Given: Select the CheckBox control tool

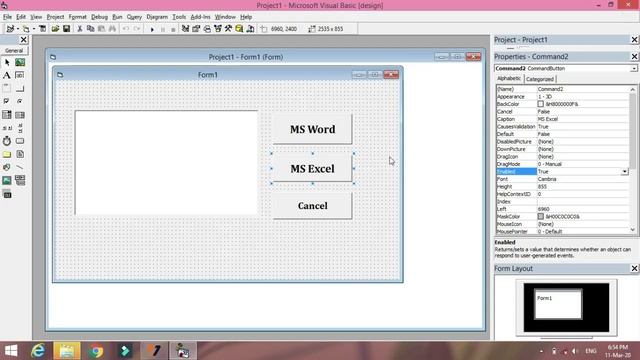Looking at the screenshot, I should [x=7, y=101].
